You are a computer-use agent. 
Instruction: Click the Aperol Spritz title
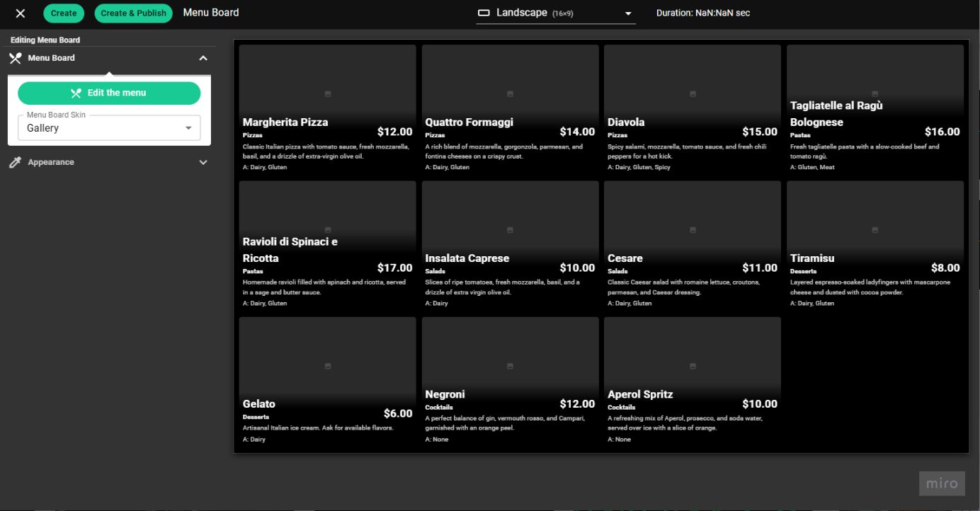click(640, 394)
